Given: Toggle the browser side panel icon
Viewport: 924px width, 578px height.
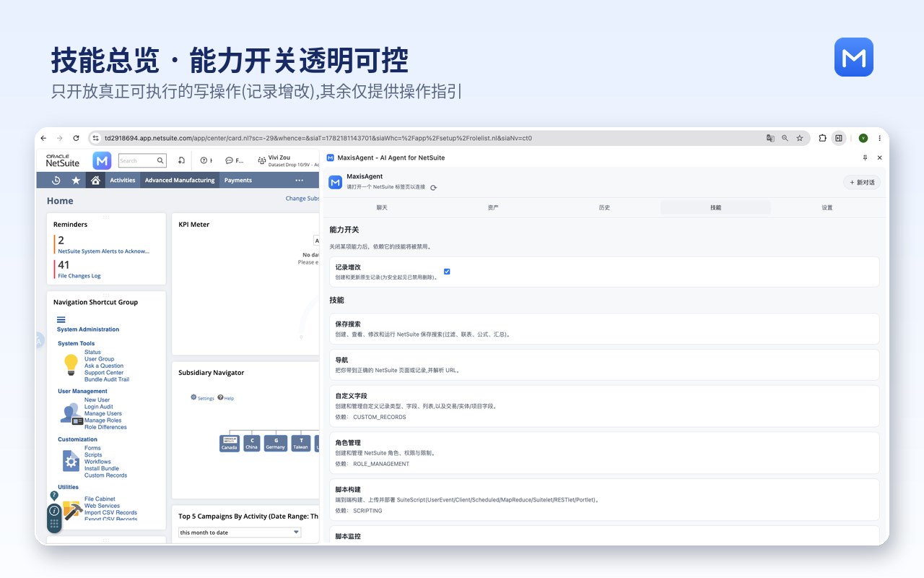Looking at the screenshot, I should click(839, 138).
